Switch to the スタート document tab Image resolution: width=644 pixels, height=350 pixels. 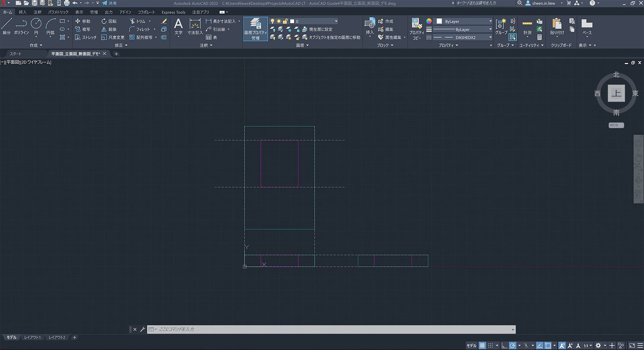click(x=15, y=54)
